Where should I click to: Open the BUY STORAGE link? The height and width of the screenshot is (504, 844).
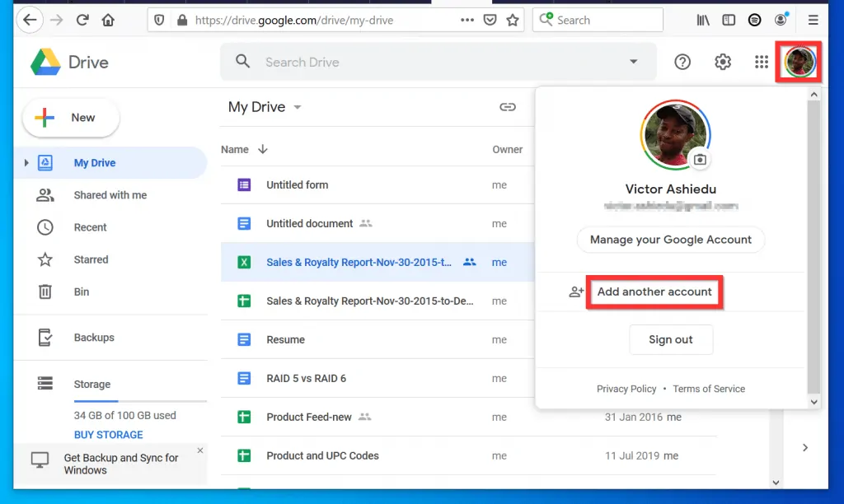click(x=107, y=434)
